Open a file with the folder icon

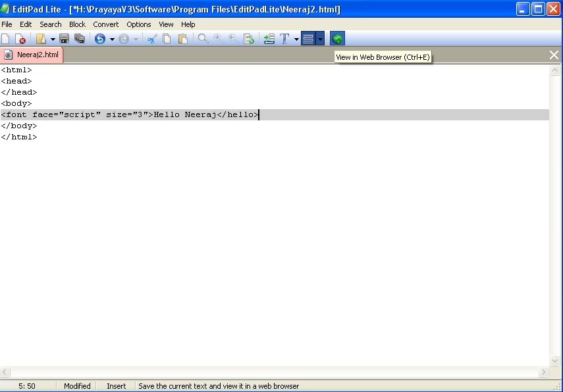click(42, 38)
